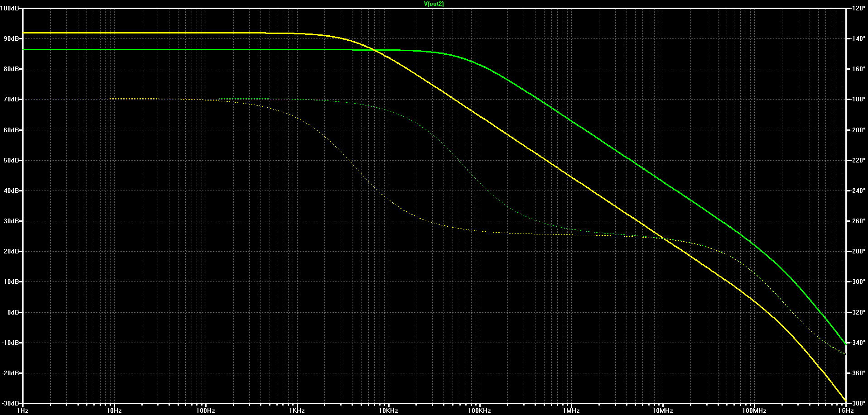Click the "40dB" magnitude axis label

coord(11,191)
